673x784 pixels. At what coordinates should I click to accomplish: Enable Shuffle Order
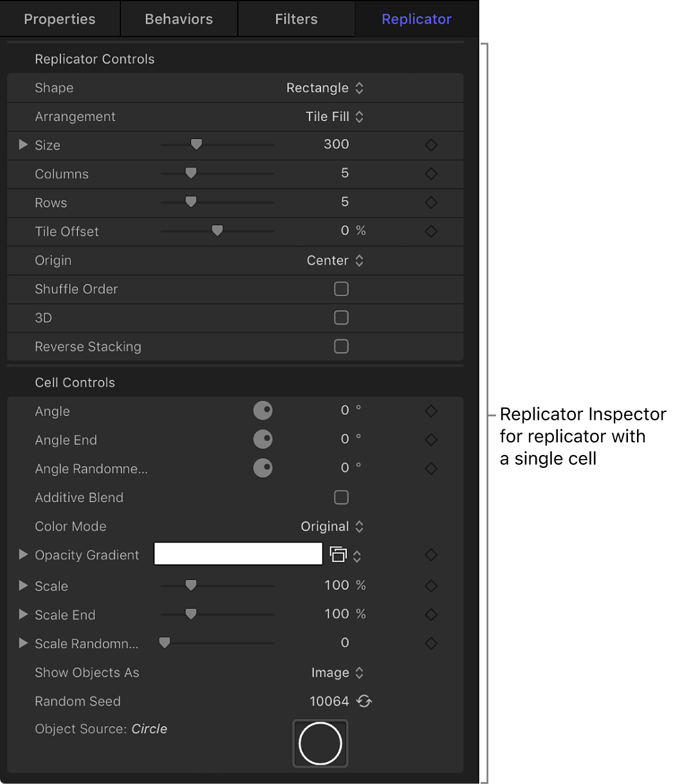pyautogui.click(x=341, y=289)
